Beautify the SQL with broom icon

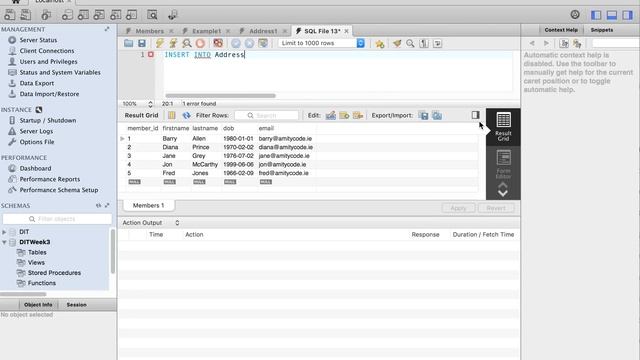[x=397, y=43]
